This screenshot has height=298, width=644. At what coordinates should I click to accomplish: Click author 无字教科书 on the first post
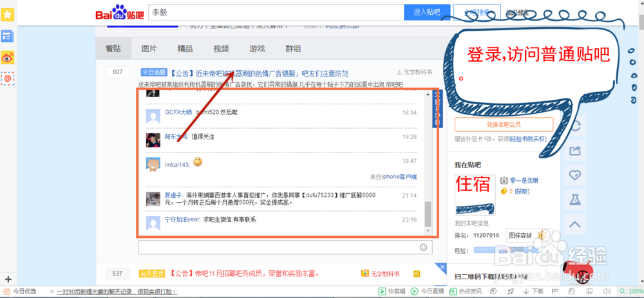418,72
